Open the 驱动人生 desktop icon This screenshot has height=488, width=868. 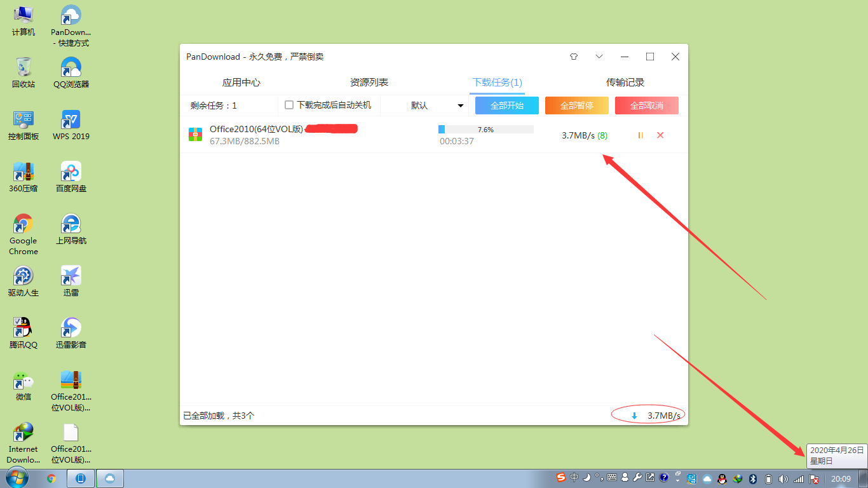[x=24, y=281]
